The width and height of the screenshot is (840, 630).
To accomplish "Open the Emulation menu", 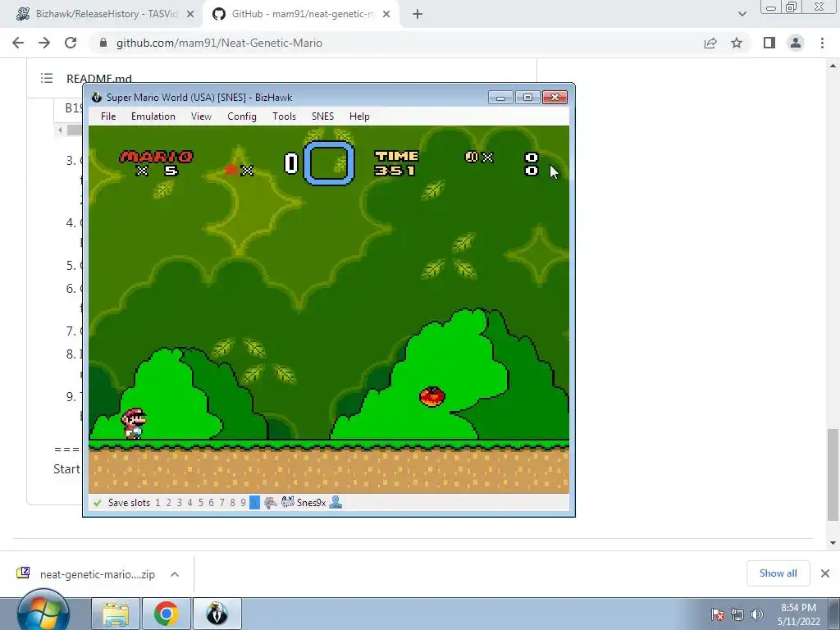I will pos(153,116).
